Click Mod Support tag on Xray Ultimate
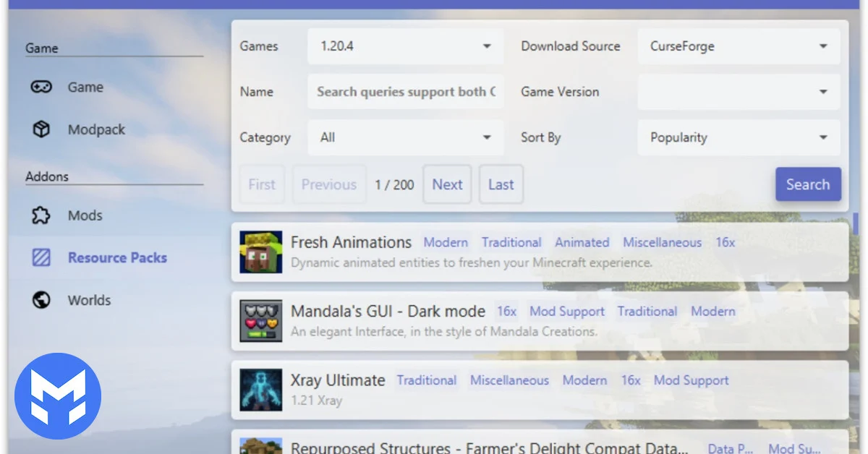This screenshot has width=868, height=454. pos(692,380)
